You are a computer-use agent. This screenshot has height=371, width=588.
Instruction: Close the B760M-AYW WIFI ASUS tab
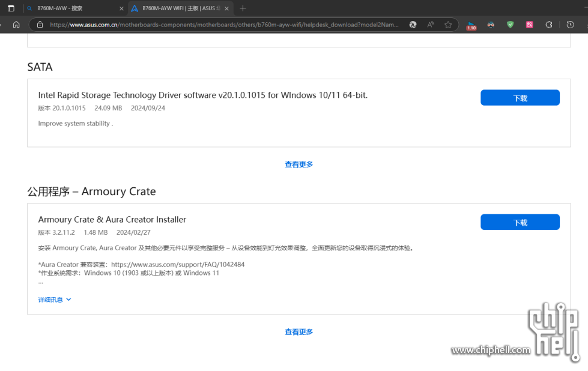pyautogui.click(x=226, y=8)
